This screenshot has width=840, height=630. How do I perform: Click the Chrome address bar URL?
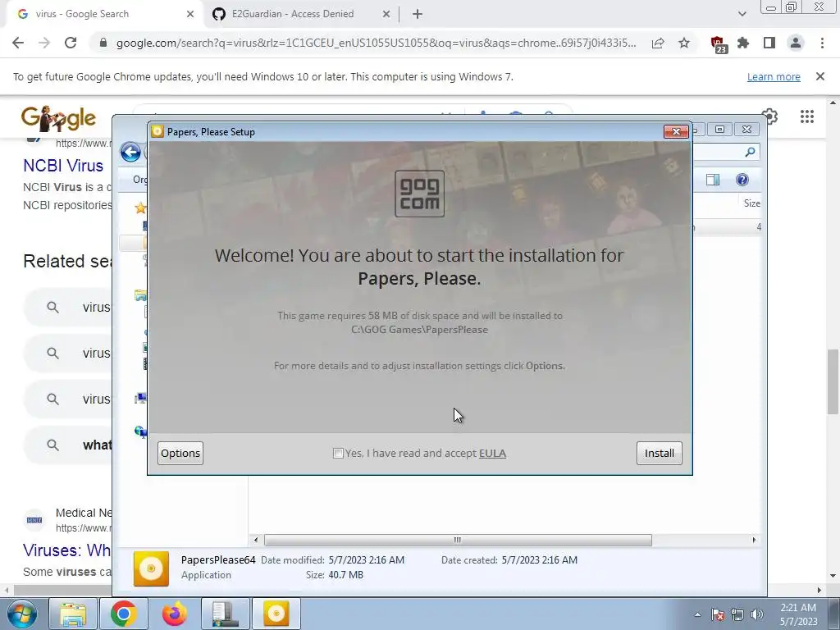[376, 43]
